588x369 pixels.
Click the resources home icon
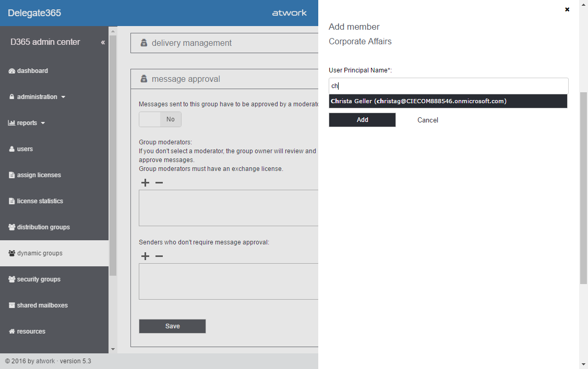pos(11,331)
